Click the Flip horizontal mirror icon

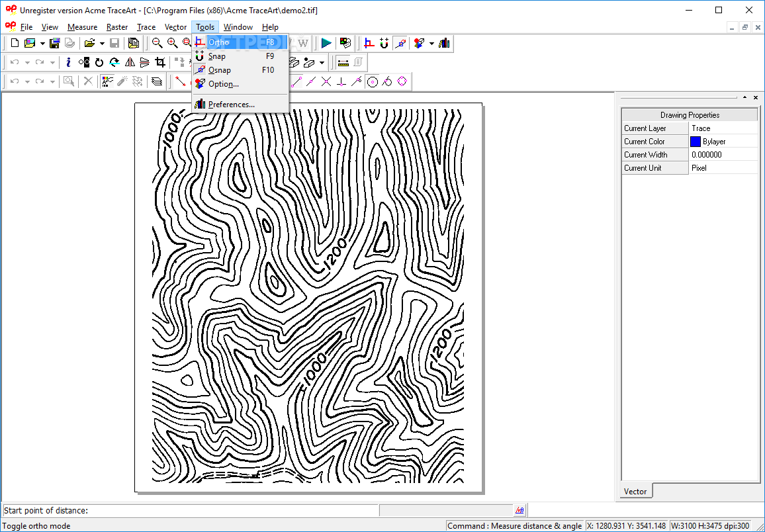pos(130,62)
